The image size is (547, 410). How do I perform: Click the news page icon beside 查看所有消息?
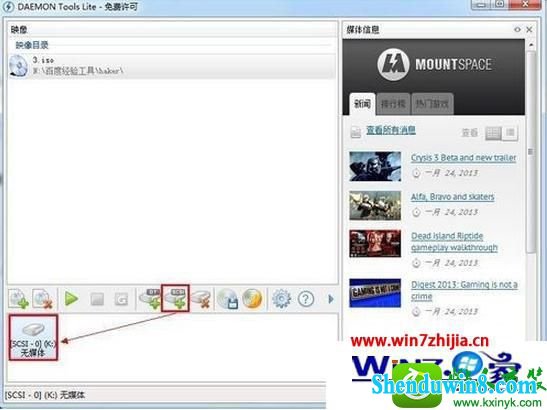355,132
